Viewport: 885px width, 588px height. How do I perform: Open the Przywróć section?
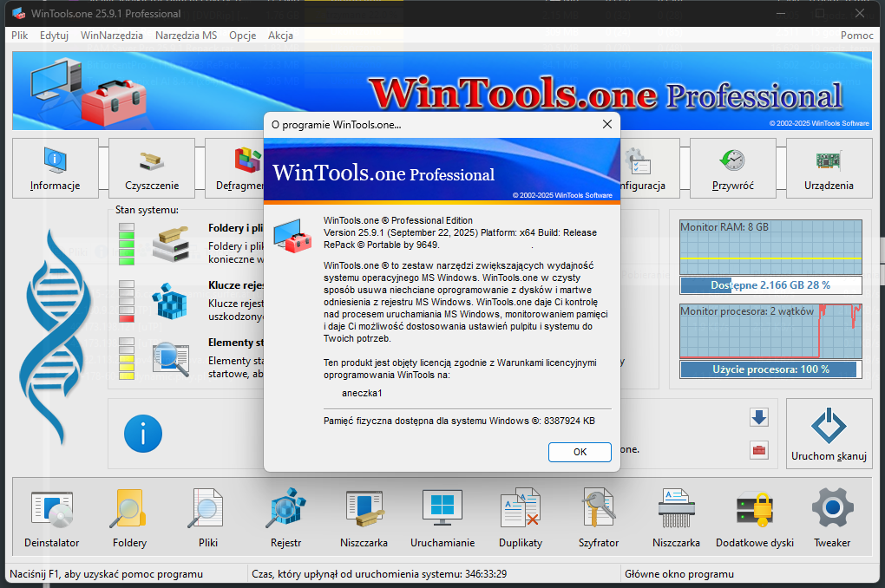coord(732,168)
